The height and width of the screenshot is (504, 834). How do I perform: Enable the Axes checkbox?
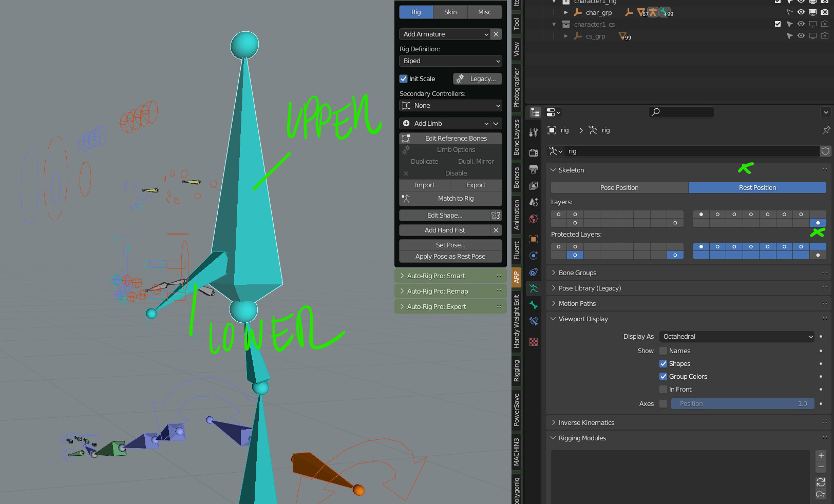pyautogui.click(x=663, y=404)
